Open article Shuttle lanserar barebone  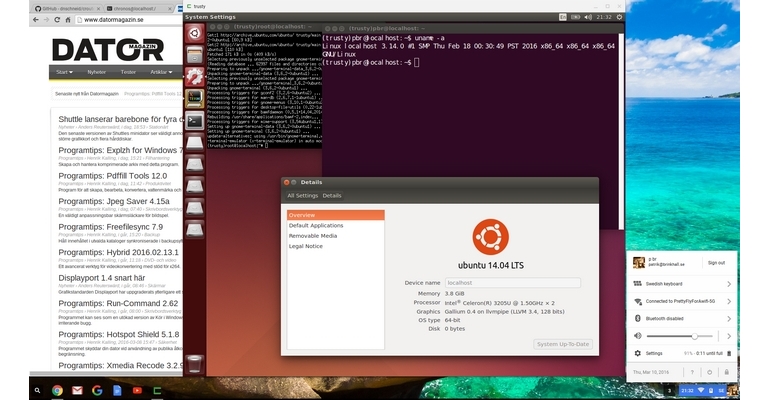[120, 119]
